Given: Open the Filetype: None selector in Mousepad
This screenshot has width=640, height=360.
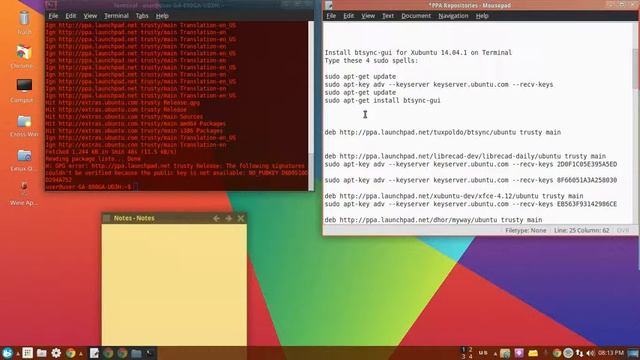Looking at the screenshot, I should point(525,230).
